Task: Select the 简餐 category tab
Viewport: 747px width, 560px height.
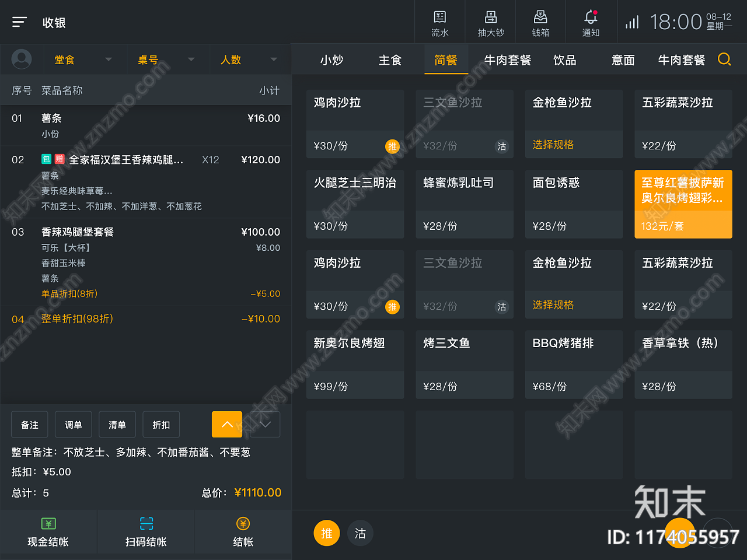Action: click(446, 60)
